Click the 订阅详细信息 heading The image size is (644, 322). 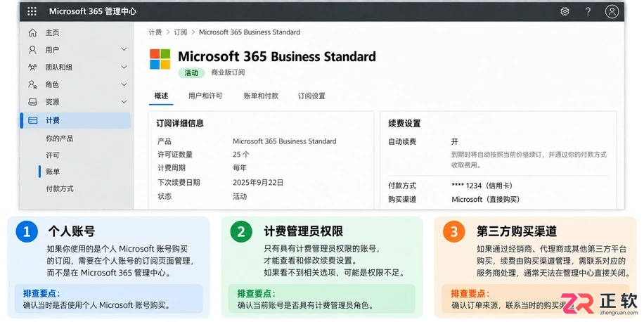179,123
